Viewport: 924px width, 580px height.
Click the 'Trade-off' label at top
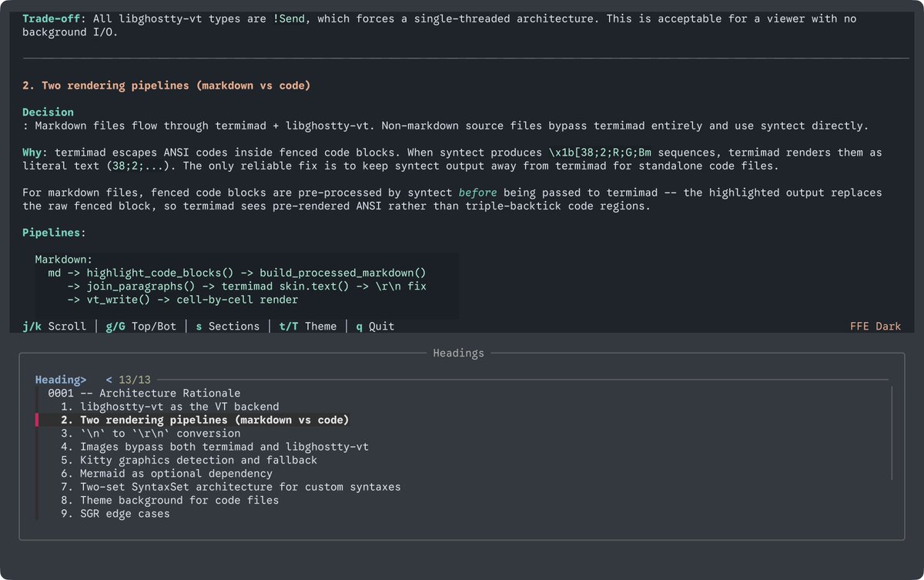point(51,18)
